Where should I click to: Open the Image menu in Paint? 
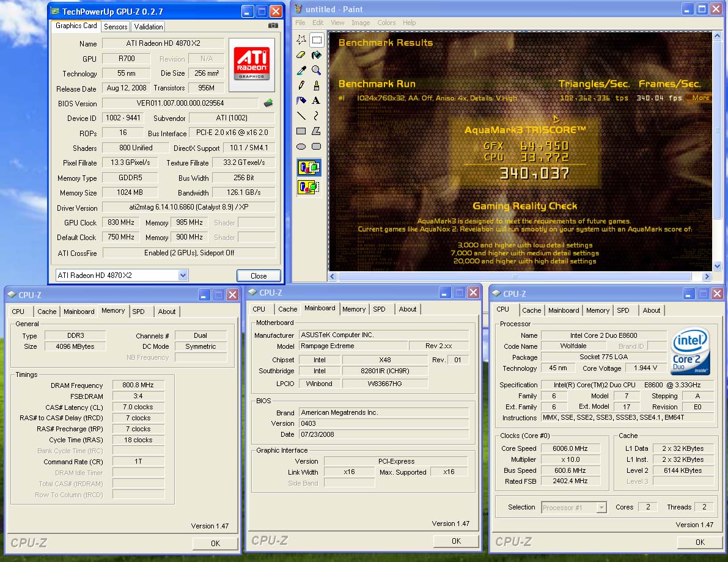click(x=361, y=23)
